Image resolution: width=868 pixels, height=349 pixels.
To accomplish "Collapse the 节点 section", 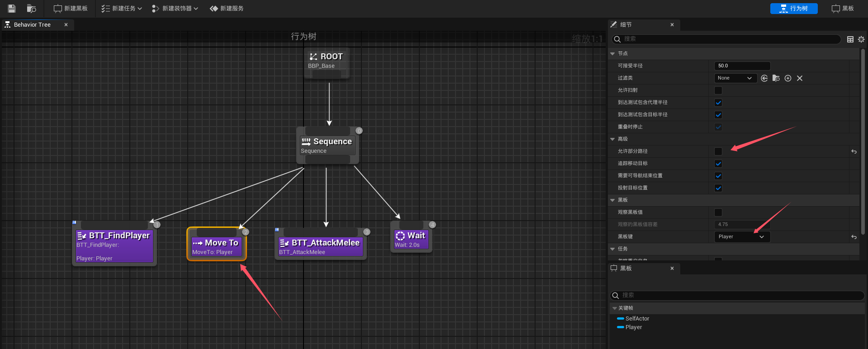I will [x=612, y=54].
